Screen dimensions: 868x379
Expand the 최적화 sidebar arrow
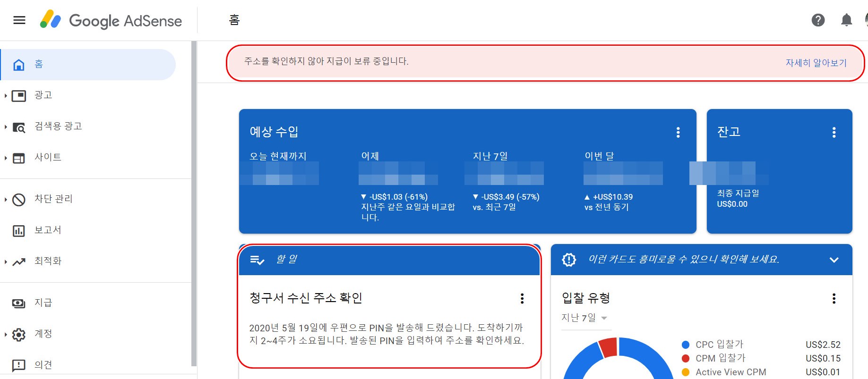tap(6, 262)
